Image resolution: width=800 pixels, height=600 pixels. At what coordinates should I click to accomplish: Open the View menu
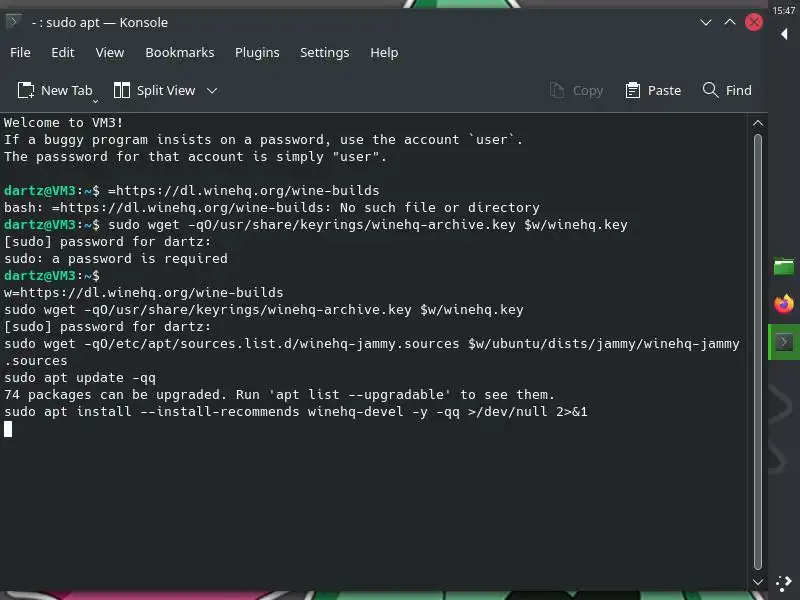110,53
